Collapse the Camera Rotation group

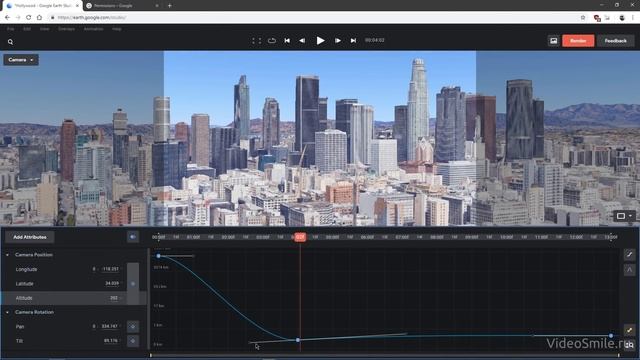tap(7, 312)
